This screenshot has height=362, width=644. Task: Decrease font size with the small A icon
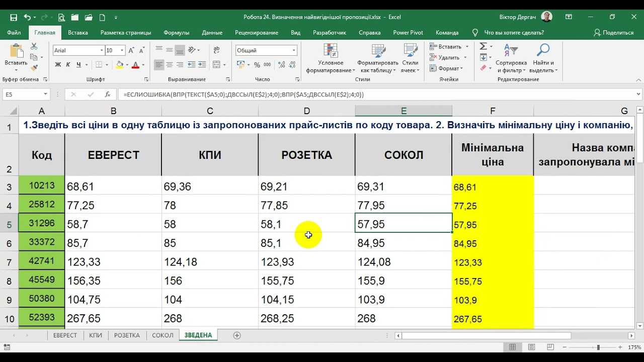pyautogui.click(x=142, y=50)
